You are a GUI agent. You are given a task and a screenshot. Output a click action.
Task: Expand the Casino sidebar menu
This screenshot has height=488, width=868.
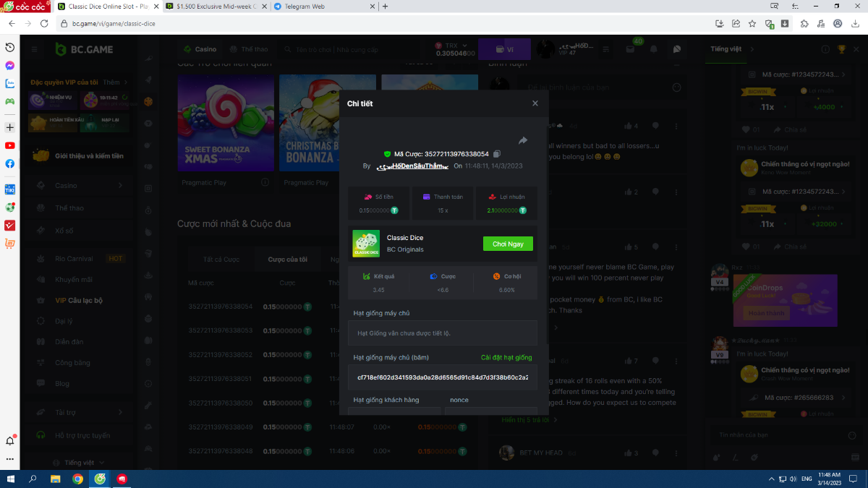(80, 186)
